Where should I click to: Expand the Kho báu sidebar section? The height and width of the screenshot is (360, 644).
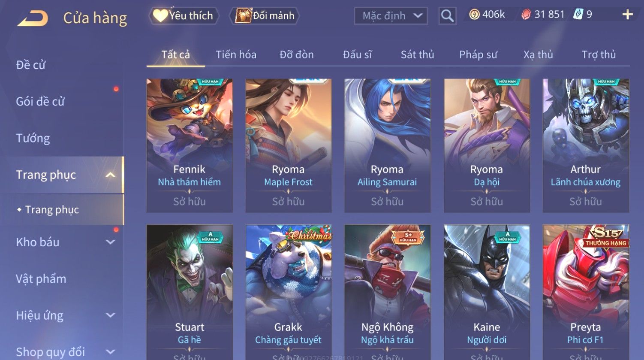(111, 242)
